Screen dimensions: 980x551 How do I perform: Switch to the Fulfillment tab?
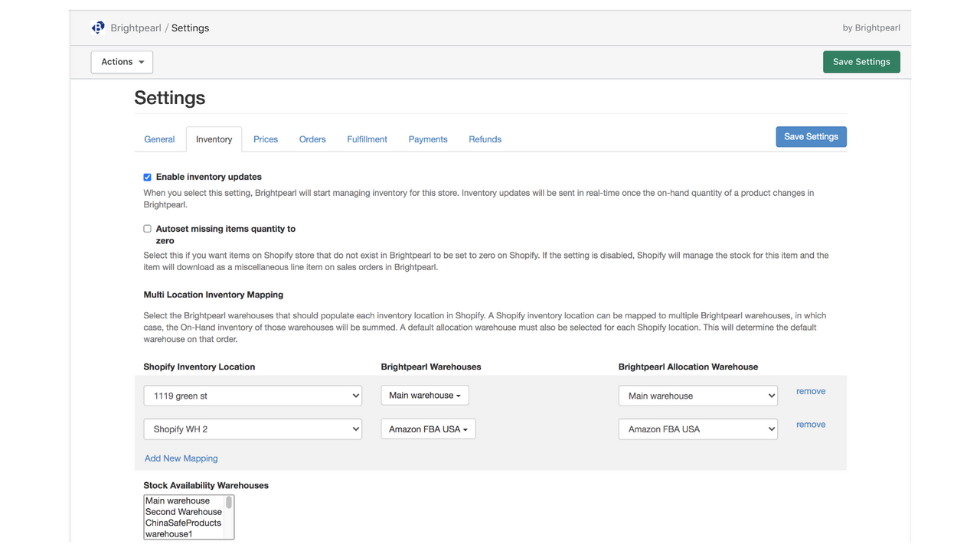pyautogui.click(x=367, y=139)
